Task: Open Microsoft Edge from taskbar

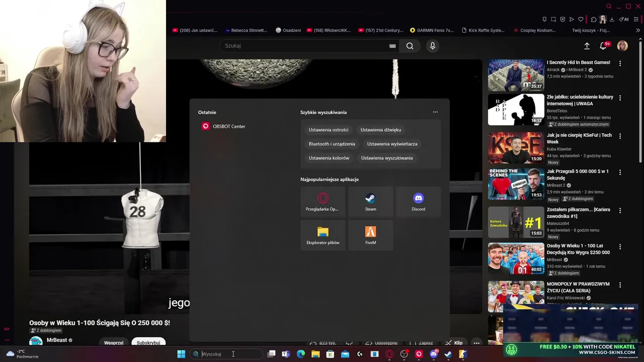Action: click(301, 354)
